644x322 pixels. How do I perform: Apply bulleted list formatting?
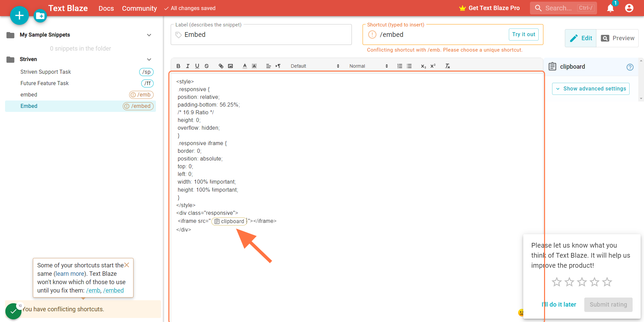point(409,66)
